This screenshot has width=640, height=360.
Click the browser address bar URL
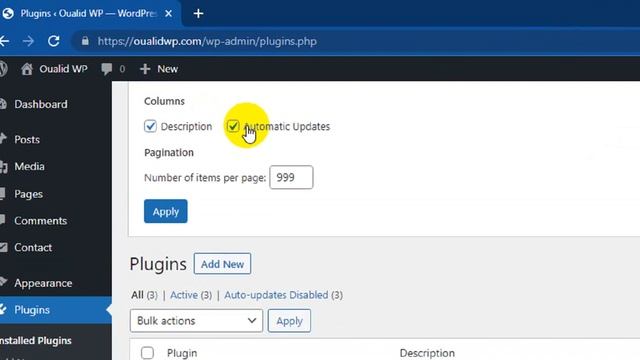(207, 41)
